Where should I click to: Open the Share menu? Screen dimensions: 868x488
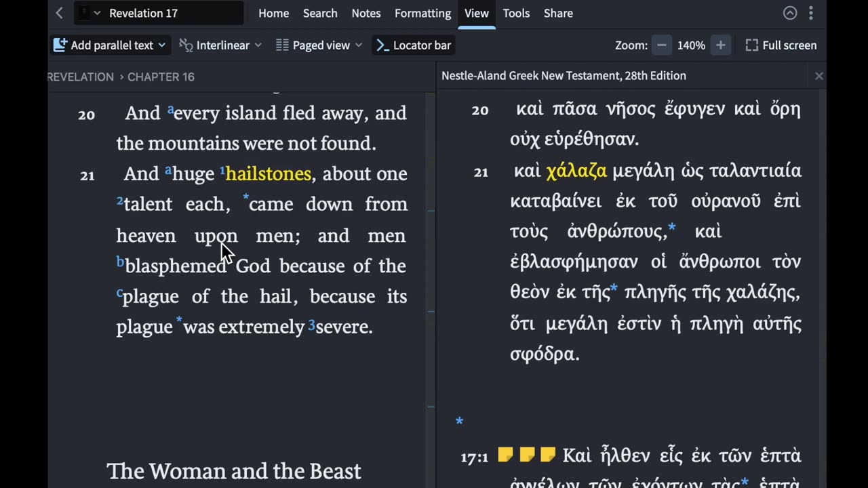pyautogui.click(x=558, y=13)
